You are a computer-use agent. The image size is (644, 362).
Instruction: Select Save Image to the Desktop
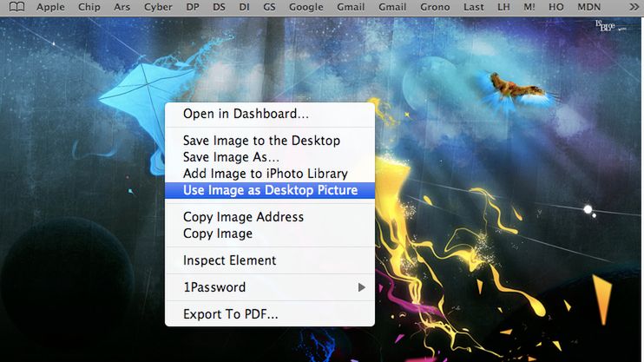[270, 141]
